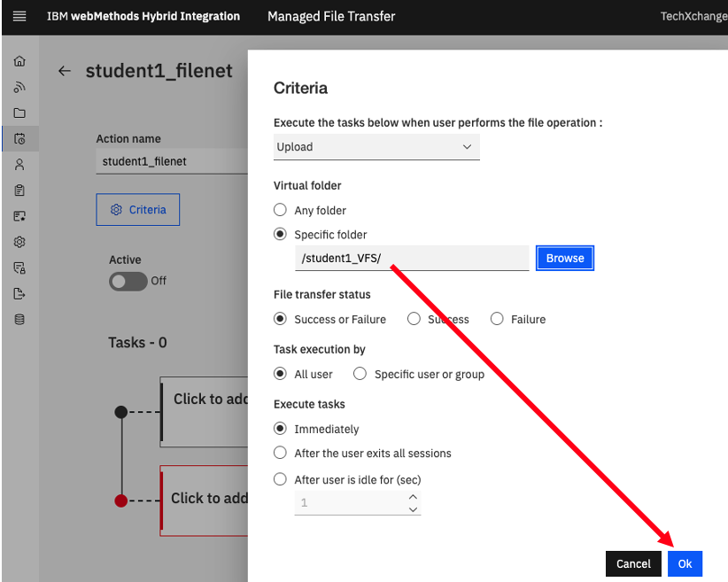This screenshot has height=582, width=728.
Task: Click the Tasks - 0 heading
Action: click(x=137, y=342)
